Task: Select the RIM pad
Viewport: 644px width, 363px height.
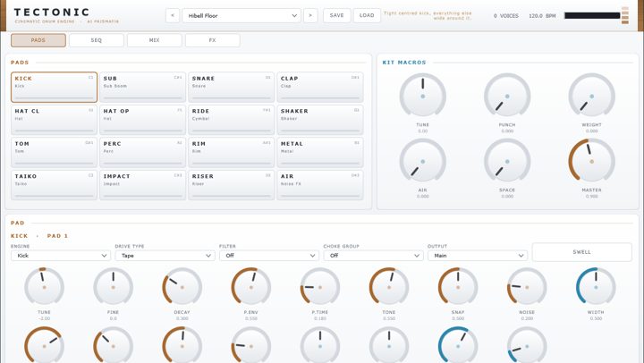Action: 232,152
